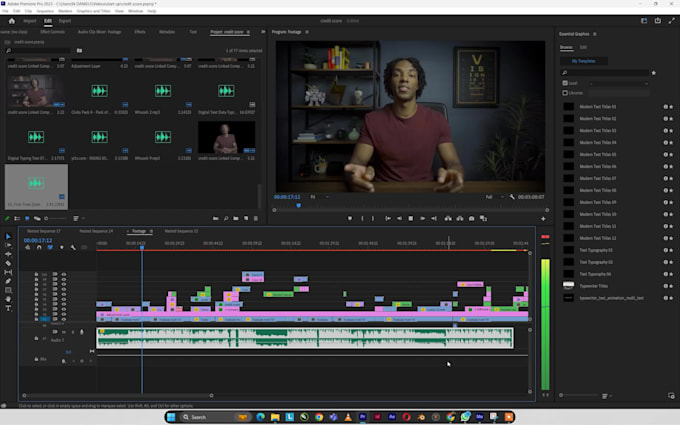Select the Razor tool in timeline toolbox

click(8, 263)
